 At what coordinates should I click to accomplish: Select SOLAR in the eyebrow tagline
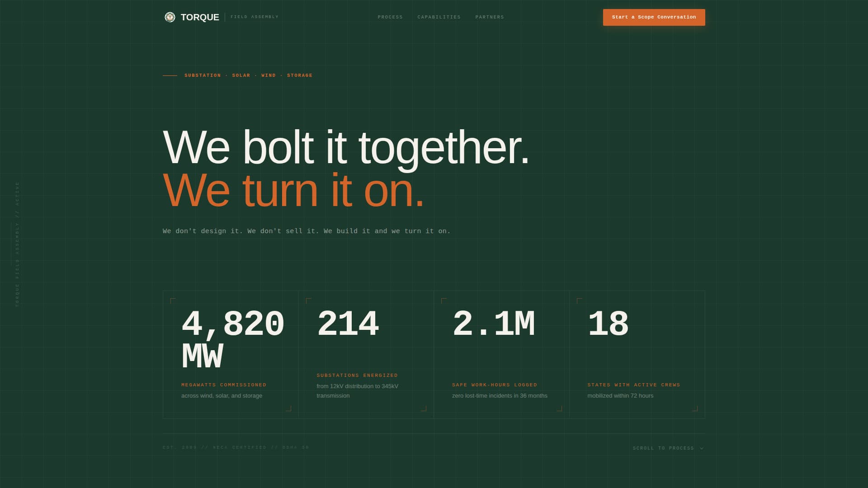[x=241, y=75]
